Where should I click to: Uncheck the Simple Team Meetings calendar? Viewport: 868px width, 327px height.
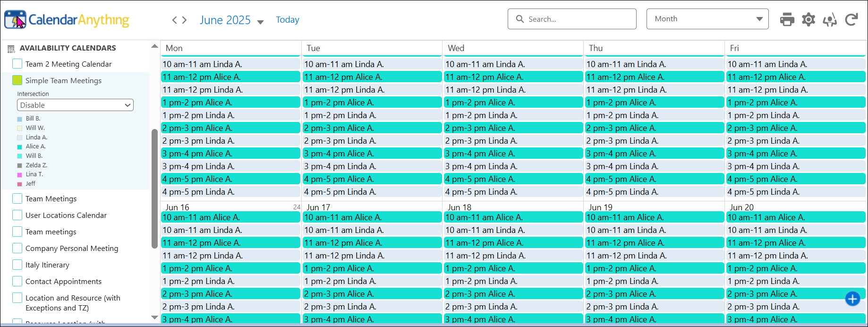(17, 80)
